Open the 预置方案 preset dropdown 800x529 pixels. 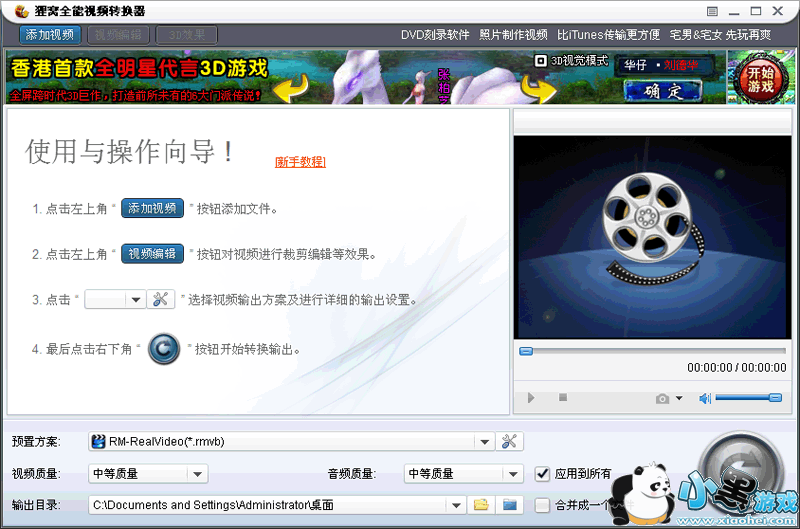point(291,441)
